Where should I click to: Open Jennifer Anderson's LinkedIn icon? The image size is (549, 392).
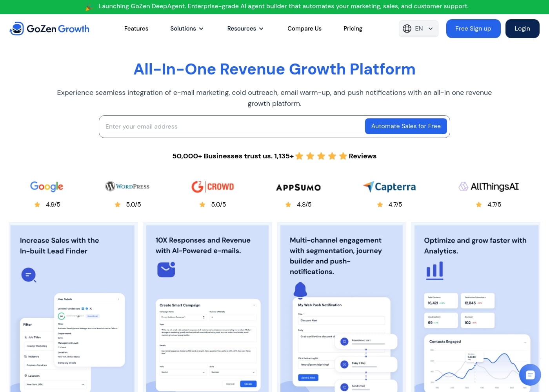83,309
